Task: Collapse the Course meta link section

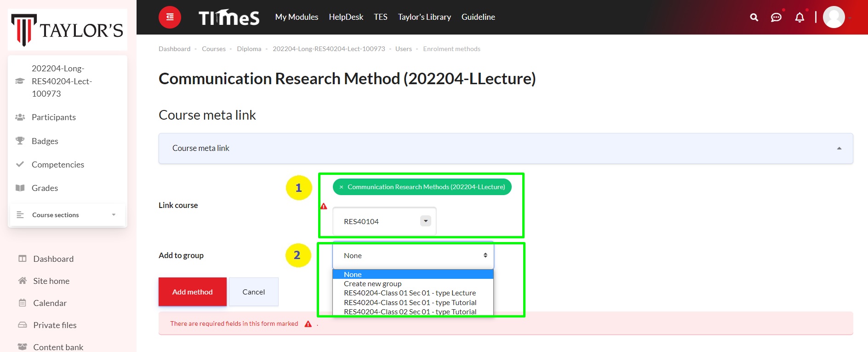Action: (839, 148)
